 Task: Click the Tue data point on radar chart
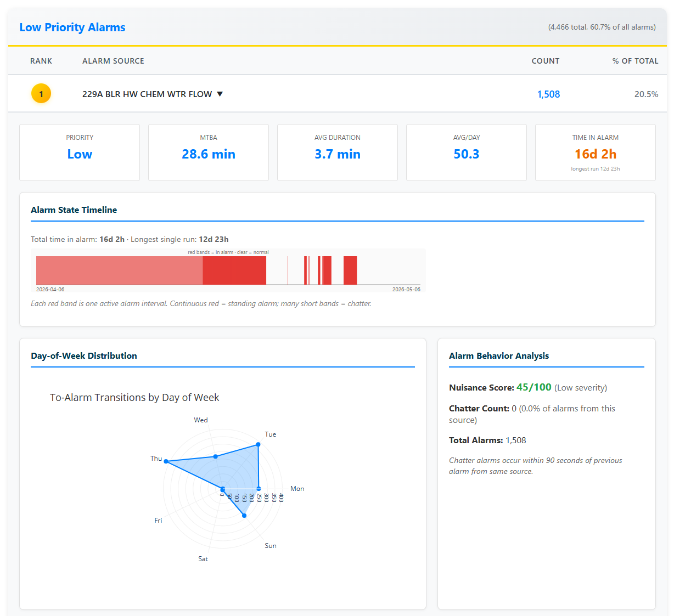click(x=258, y=445)
